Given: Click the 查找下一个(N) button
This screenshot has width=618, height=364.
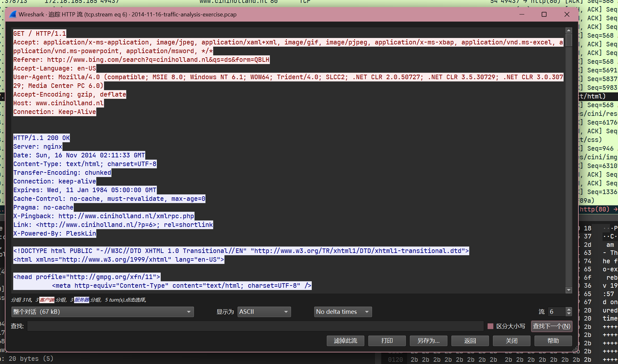Looking at the screenshot, I should tap(551, 326).
